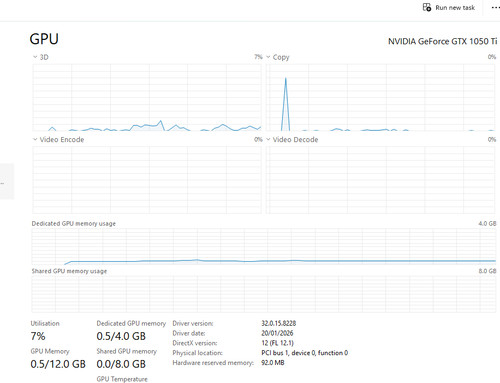Click the Run new task label

coord(455,8)
